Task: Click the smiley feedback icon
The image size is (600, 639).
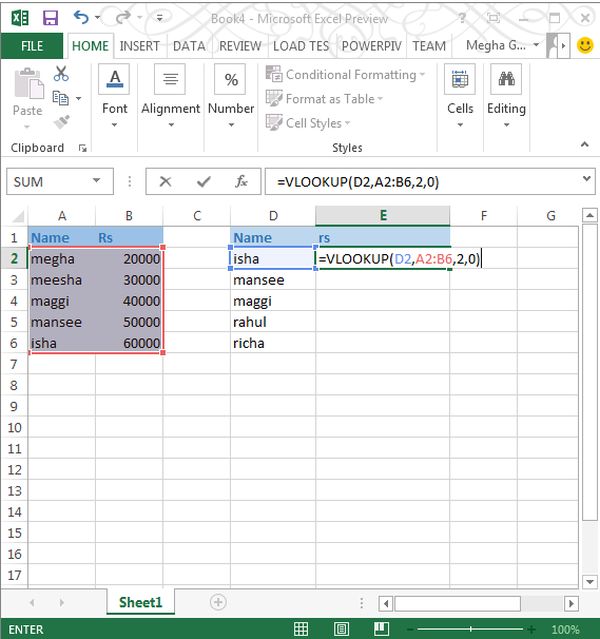Action: click(x=585, y=45)
